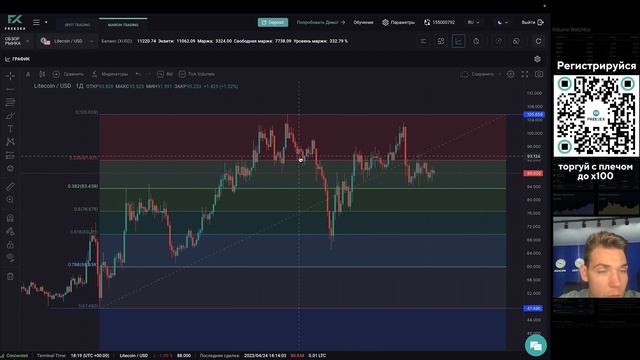Open chart settings gear in toolbar
Viewport: 640px width, 360px height.
point(511,74)
